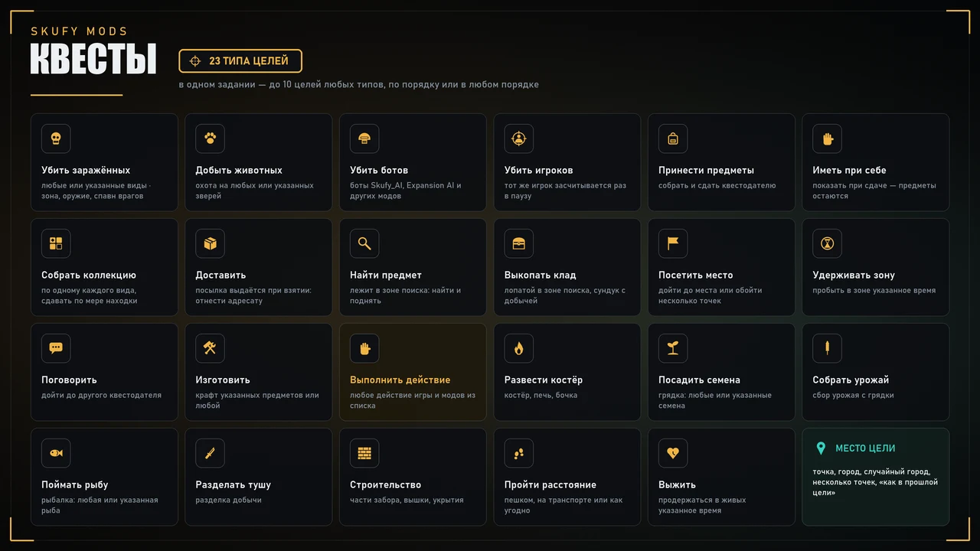Select the target icon for Убить игроков

click(519, 139)
